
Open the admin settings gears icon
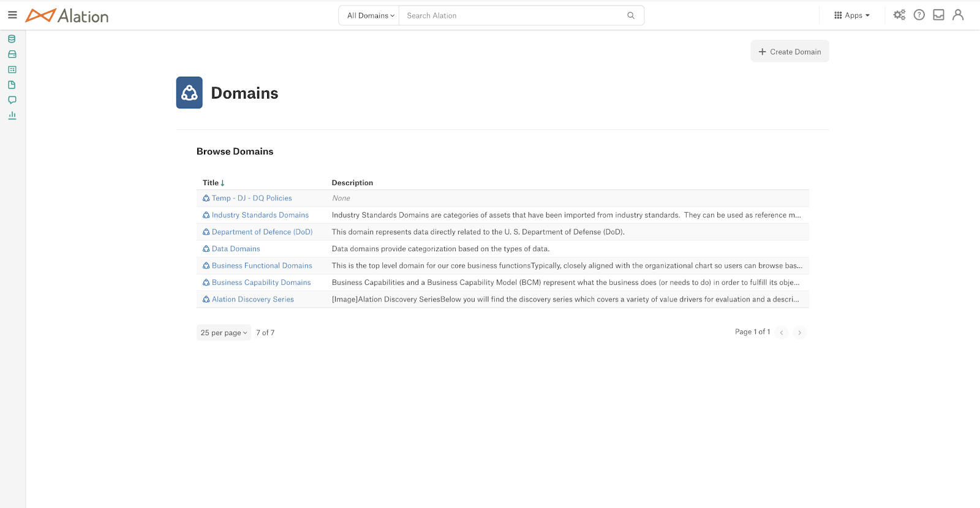(x=899, y=15)
